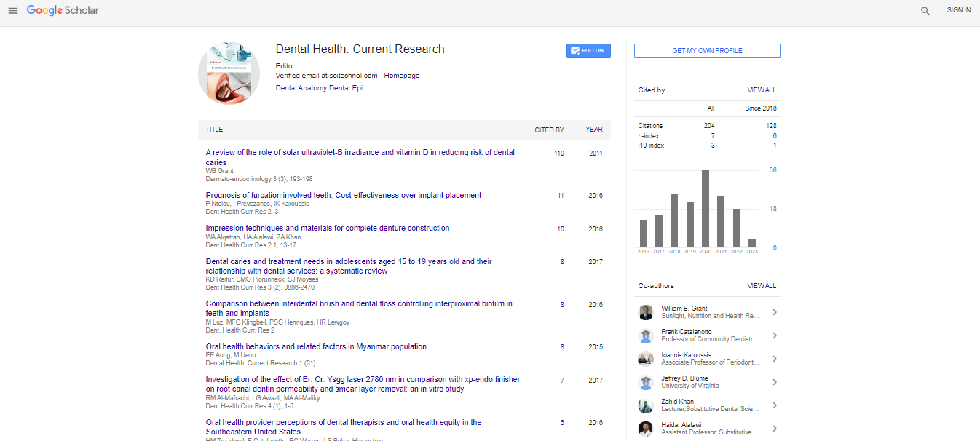Sort articles by Cited By column
The height and width of the screenshot is (441, 980).
pos(550,130)
